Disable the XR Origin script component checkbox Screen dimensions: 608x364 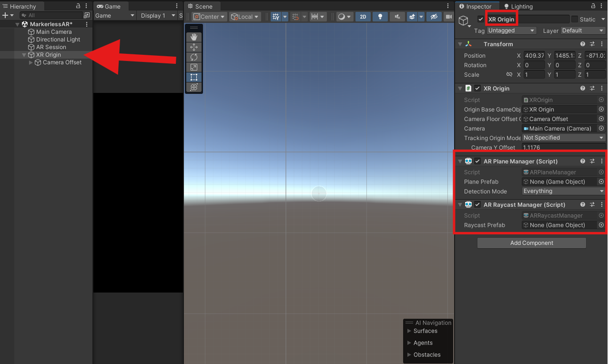click(477, 88)
